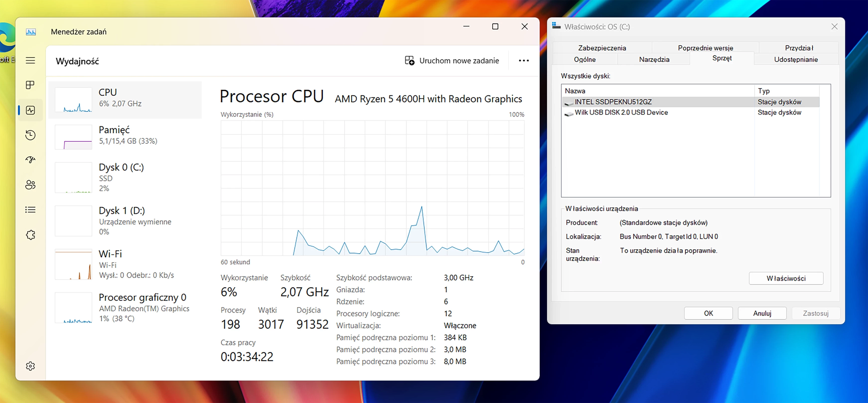Viewport: 868px width, 403px height.
Task: Open the Details list sidebar icon
Action: 30,210
